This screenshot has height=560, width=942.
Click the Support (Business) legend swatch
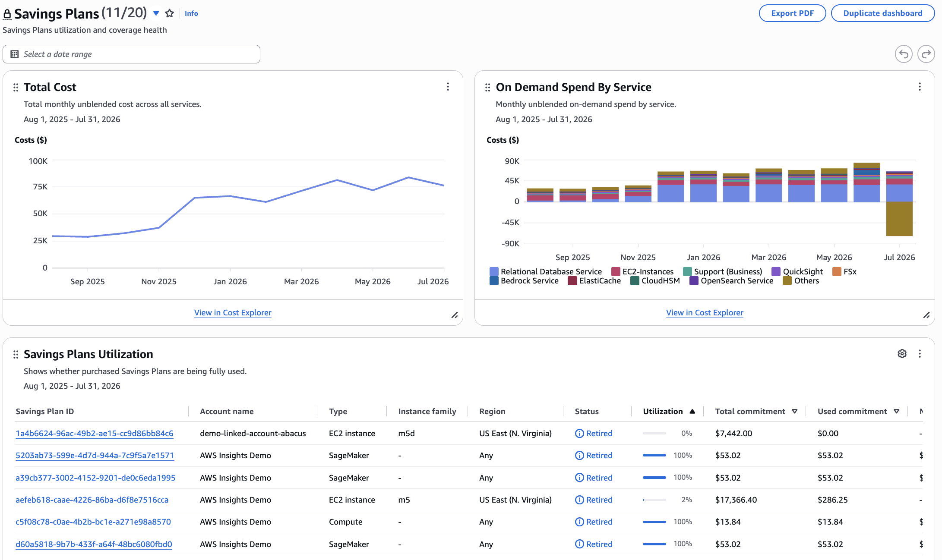pos(687,271)
